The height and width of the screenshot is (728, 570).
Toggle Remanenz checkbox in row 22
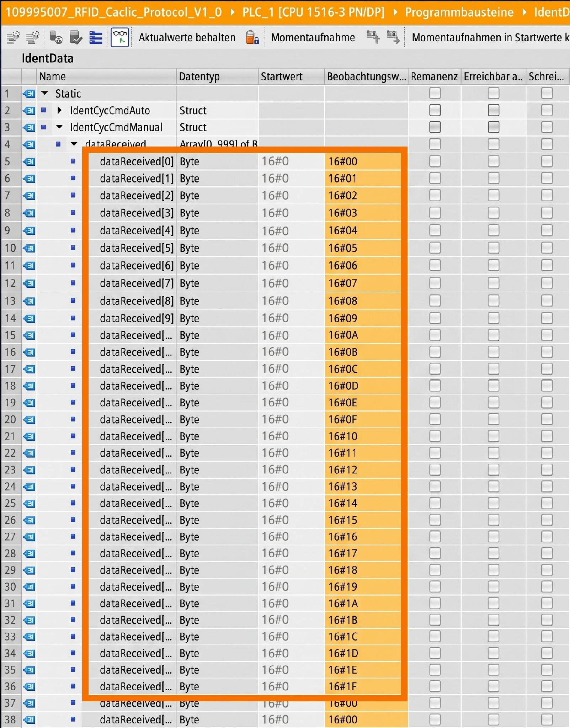pos(435,453)
